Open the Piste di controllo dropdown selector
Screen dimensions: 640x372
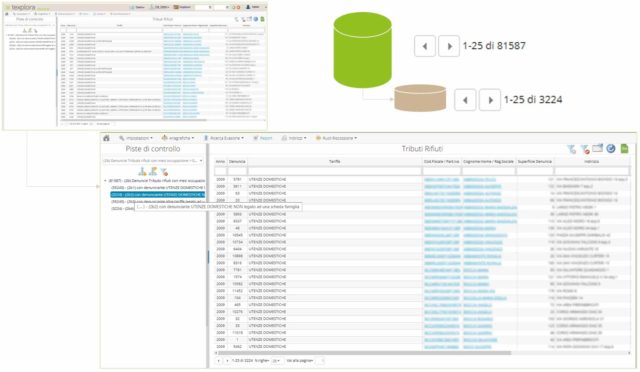point(153,160)
